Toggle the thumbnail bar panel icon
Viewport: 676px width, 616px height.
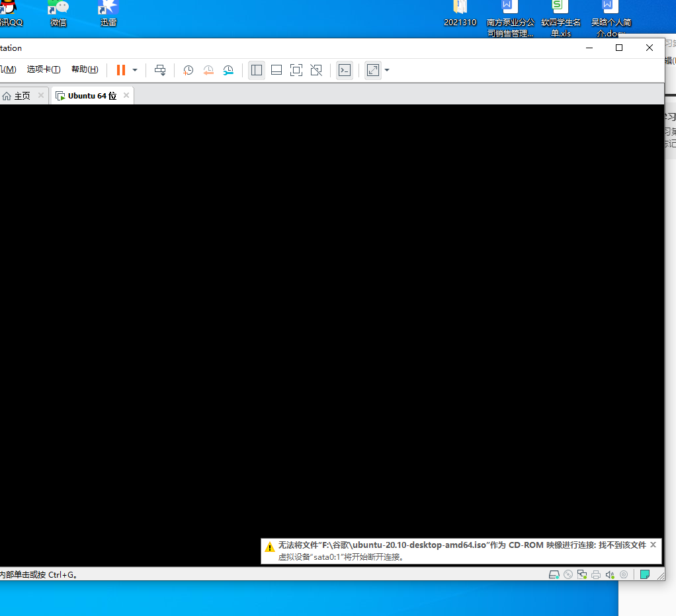pyautogui.click(x=276, y=70)
